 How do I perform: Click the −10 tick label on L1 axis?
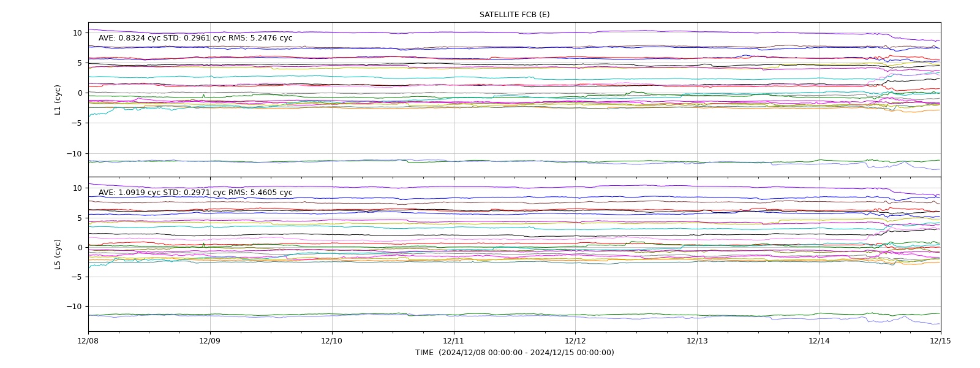[75, 154]
